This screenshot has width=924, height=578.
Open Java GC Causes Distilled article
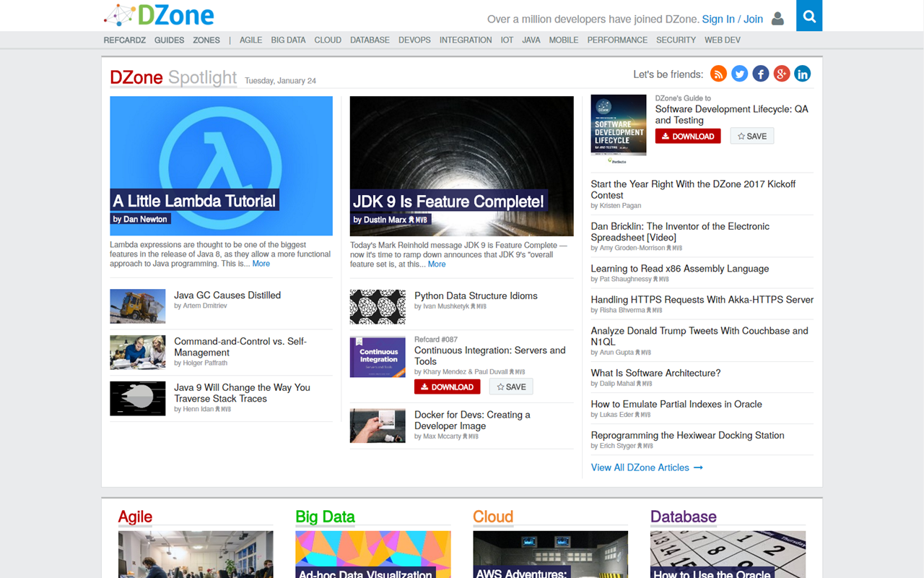pos(227,296)
